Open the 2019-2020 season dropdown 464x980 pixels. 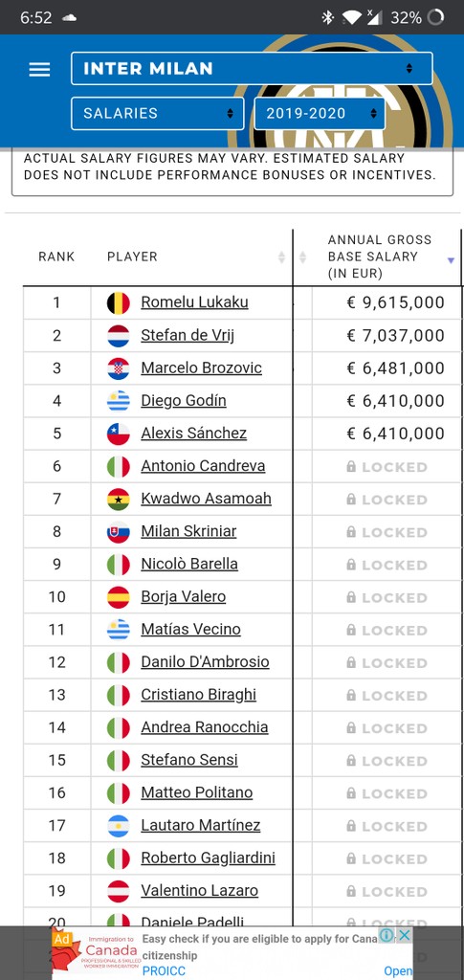coord(320,113)
